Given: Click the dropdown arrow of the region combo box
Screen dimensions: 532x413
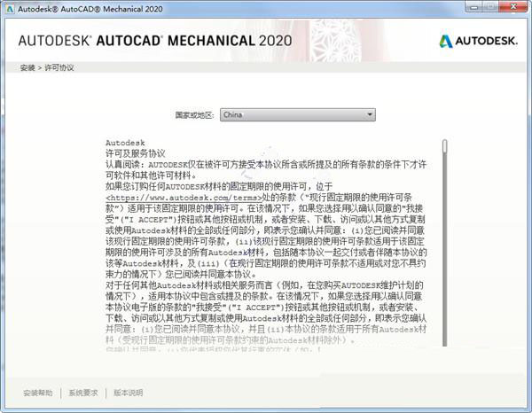Looking at the screenshot, I should [370, 114].
